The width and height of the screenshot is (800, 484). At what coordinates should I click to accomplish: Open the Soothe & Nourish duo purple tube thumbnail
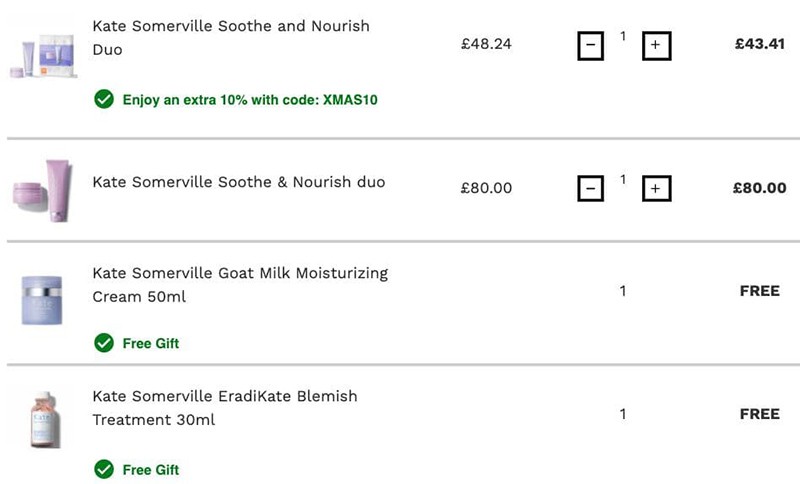pyautogui.click(x=43, y=191)
